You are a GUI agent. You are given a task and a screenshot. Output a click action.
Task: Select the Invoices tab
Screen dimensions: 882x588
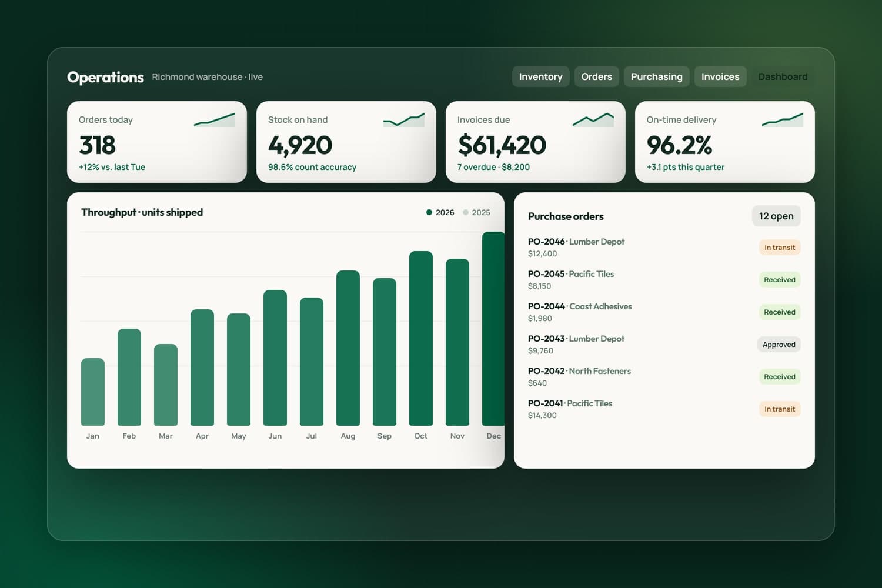(x=720, y=76)
